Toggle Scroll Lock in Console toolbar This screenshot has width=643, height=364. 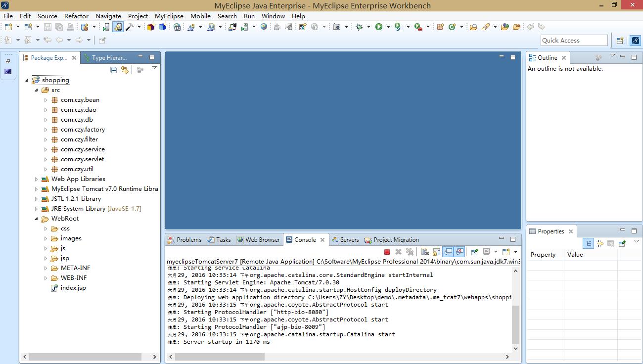[x=436, y=252]
